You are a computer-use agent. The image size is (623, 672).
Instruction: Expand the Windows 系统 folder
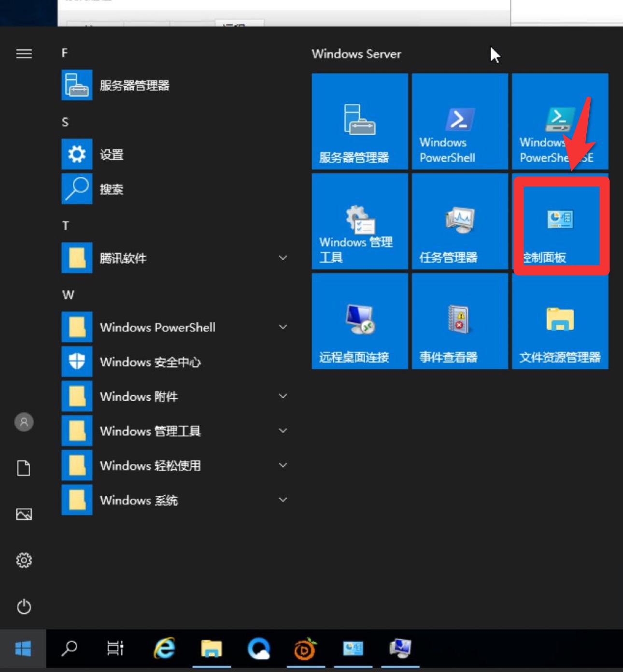tap(176, 500)
